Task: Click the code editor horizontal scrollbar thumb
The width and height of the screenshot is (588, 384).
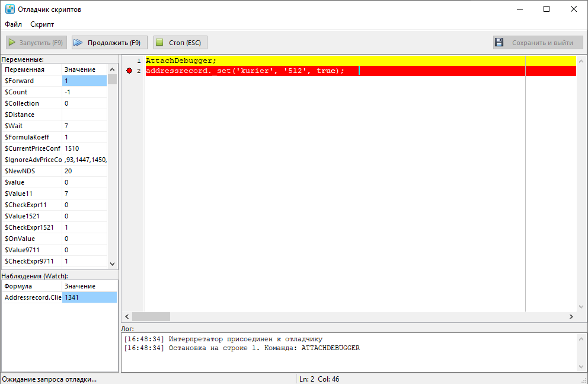Action: [x=151, y=317]
